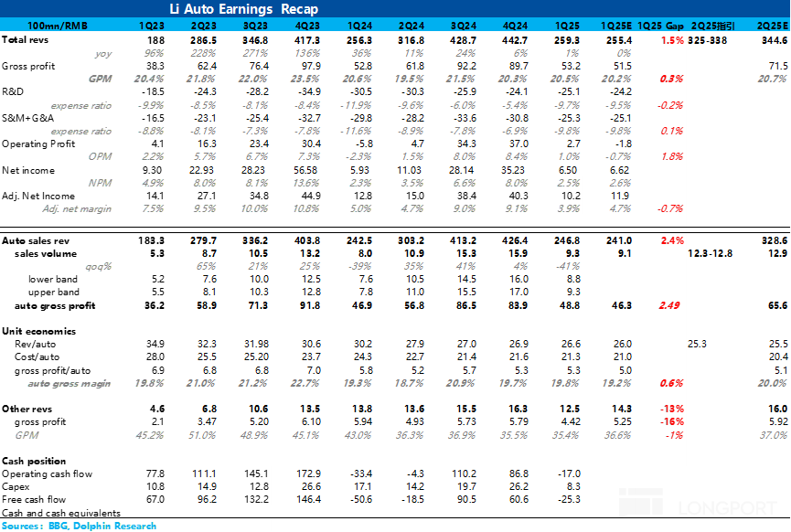This screenshot has height=532, width=791.
Task: Select the 'auto gross profit' row label
Action: click(55, 305)
